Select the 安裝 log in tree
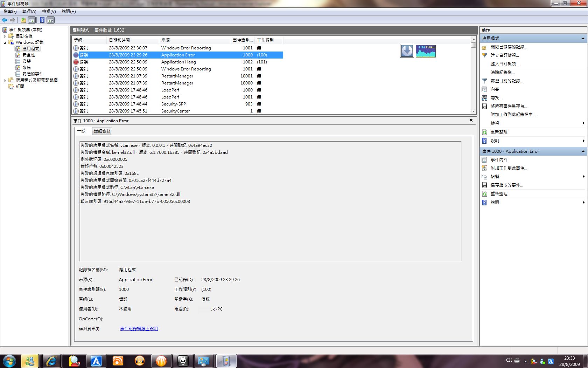Screen dimensions: 588x368 27,61
